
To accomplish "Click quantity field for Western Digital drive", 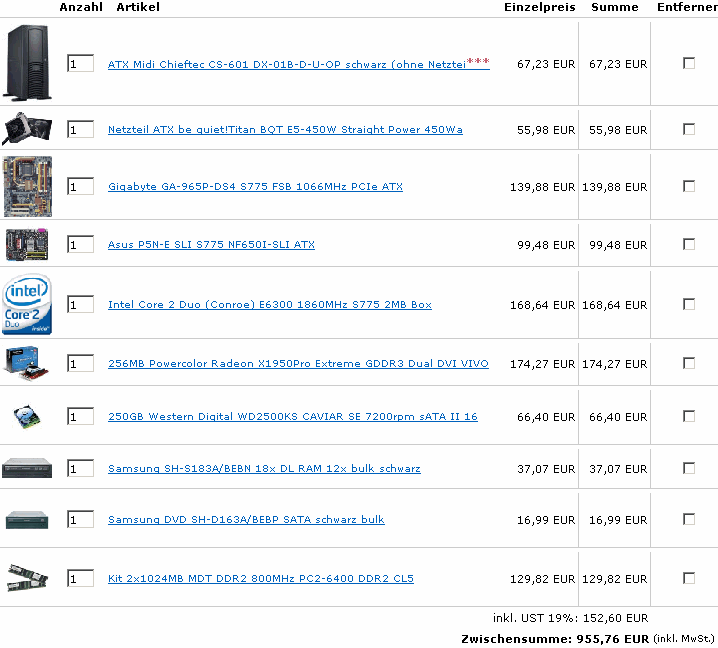I will [x=81, y=416].
